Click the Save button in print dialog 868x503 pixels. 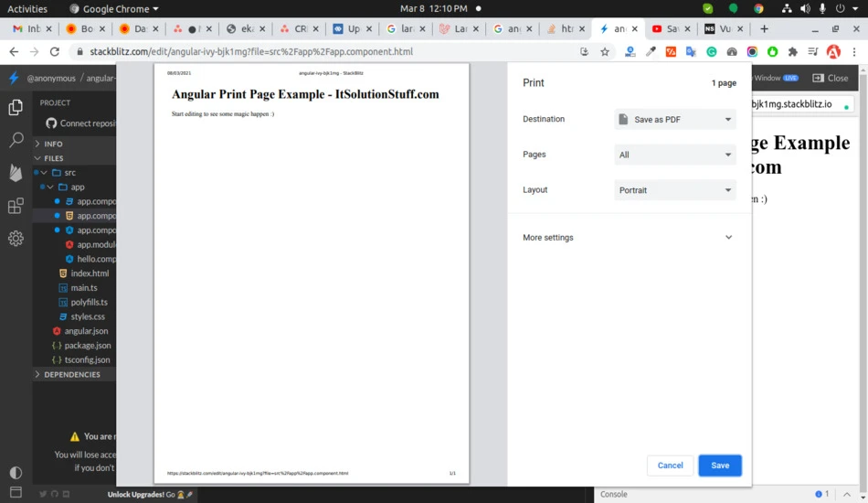click(x=720, y=466)
